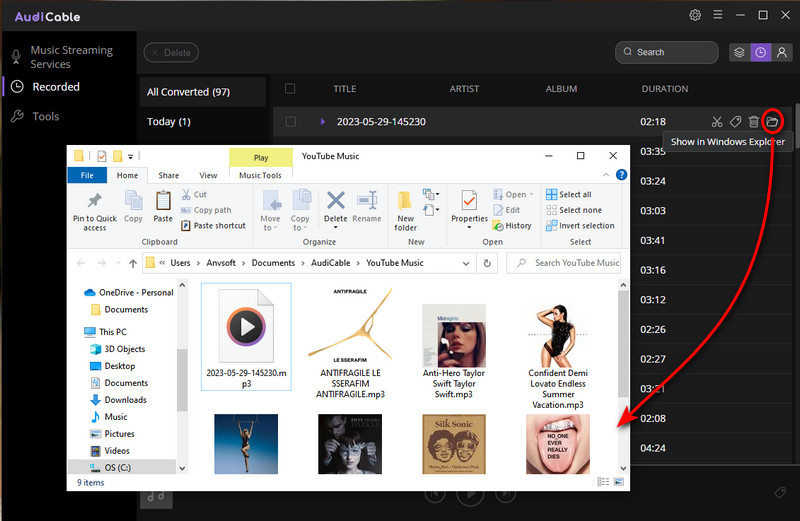The height and width of the screenshot is (521, 800).
Task: Switch to the layers view icon
Action: pos(739,52)
